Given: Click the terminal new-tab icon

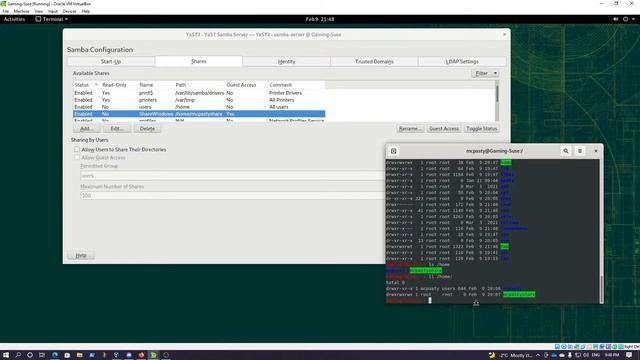Looking at the screenshot, I should point(393,151).
